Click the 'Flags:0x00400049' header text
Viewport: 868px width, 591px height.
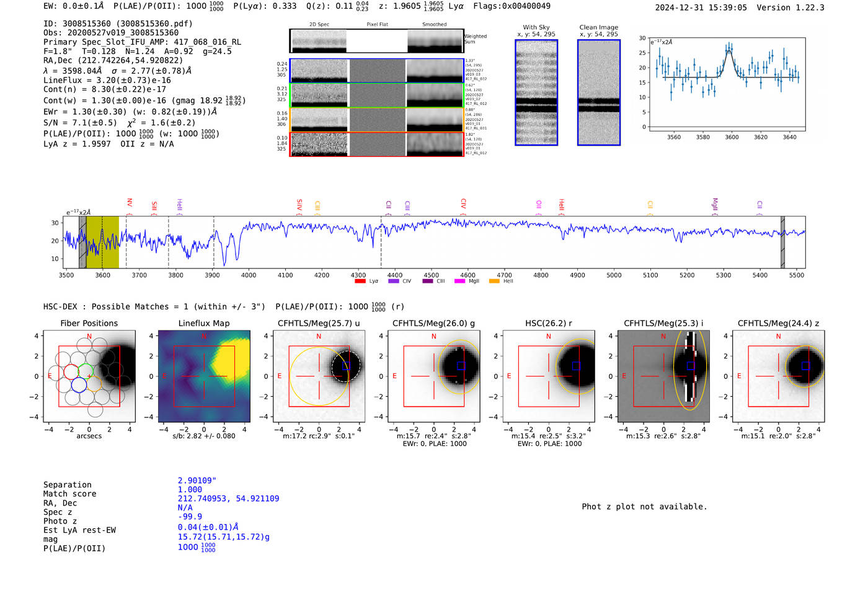pos(511,6)
